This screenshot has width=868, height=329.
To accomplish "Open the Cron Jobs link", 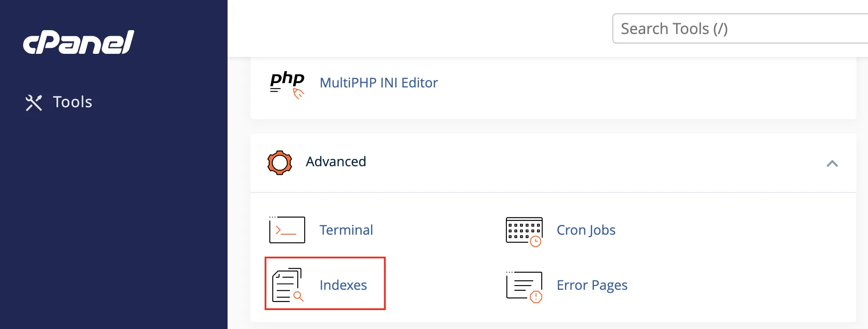I will pos(586,230).
